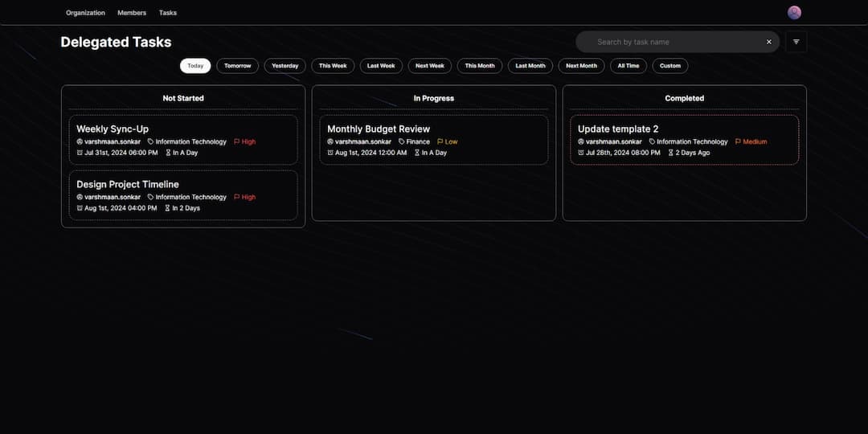This screenshot has width=868, height=434.
Task: Choose the Next Month filter chip
Action: click(x=581, y=66)
